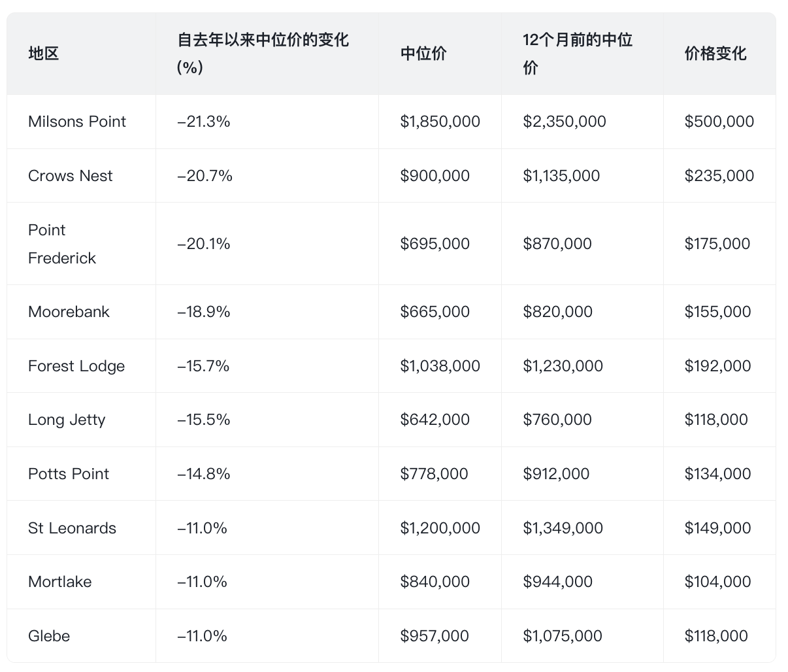Click the –18.9% percentage cell

[204, 312]
